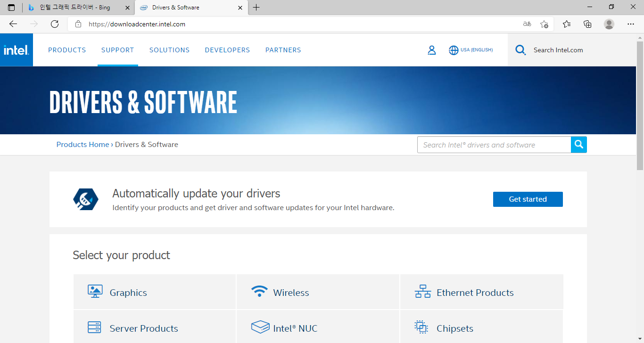Viewport: 644px width, 343px height.
Task: Click the blue driver search magnifier button
Action: [579, 145]
